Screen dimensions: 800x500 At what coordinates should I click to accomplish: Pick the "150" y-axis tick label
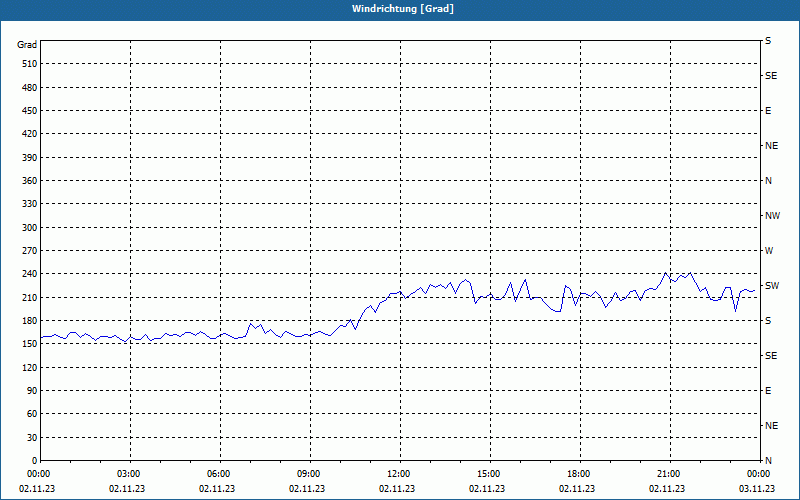coord(30,343)
